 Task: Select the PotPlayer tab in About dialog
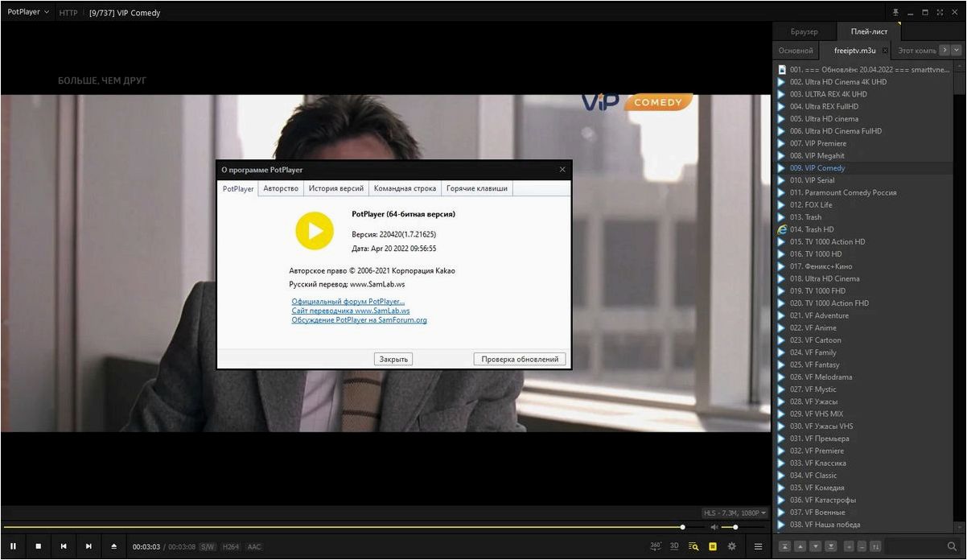[238, 188]
